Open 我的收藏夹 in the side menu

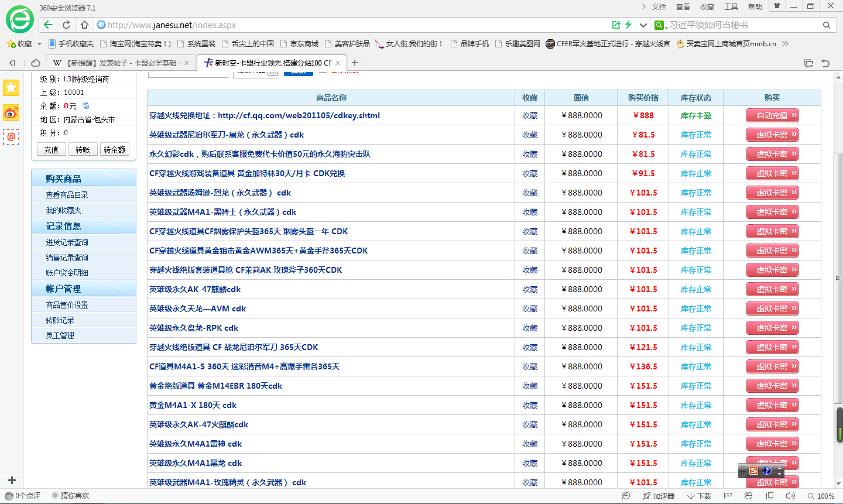tap(64, 210)
